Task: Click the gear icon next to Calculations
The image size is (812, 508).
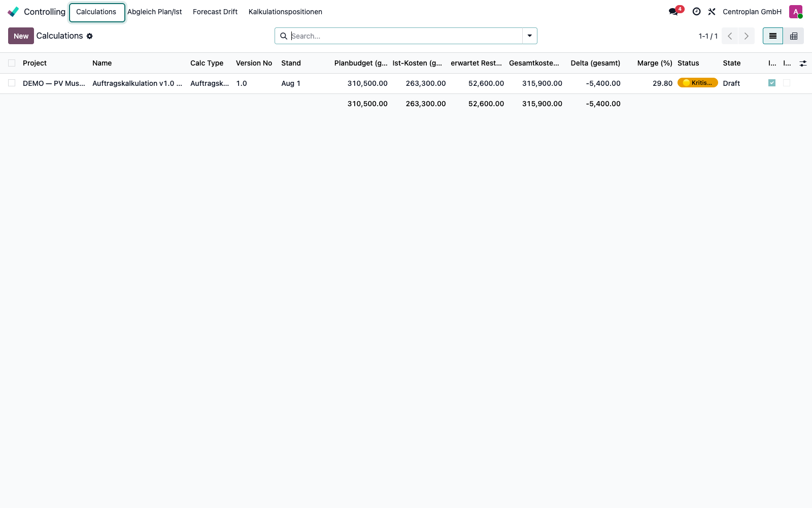Action: (x=90, y=36)
